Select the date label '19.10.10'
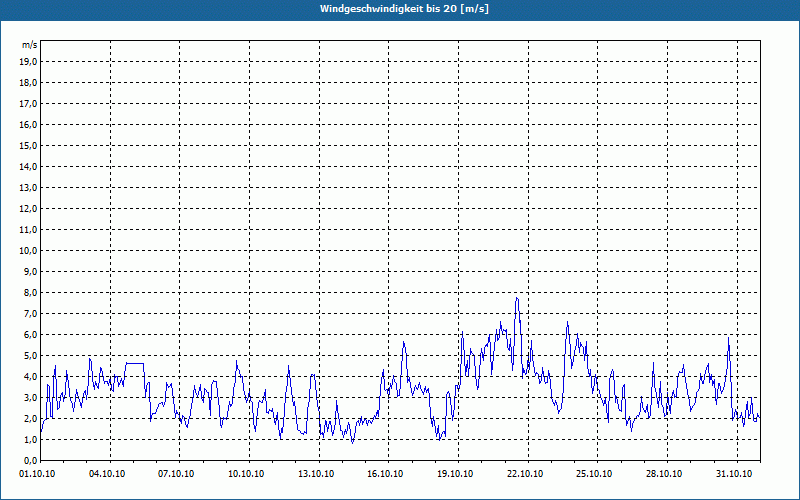Screen dimensions: 800x500 click(x=455, y=474)
